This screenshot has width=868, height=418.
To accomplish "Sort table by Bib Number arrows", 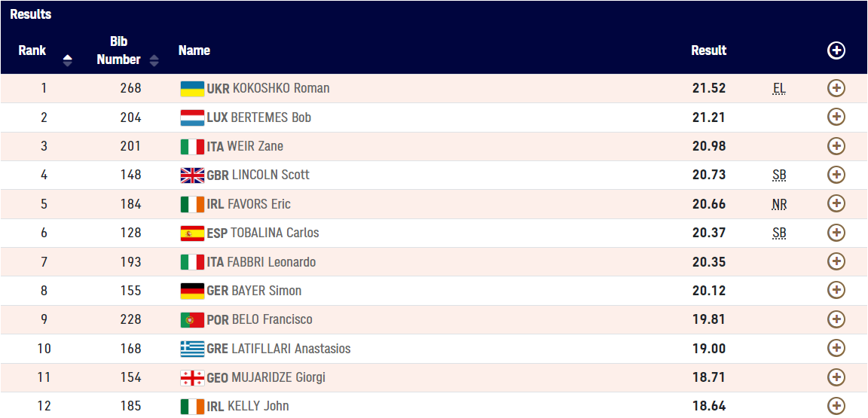I will tap(154, 60).
